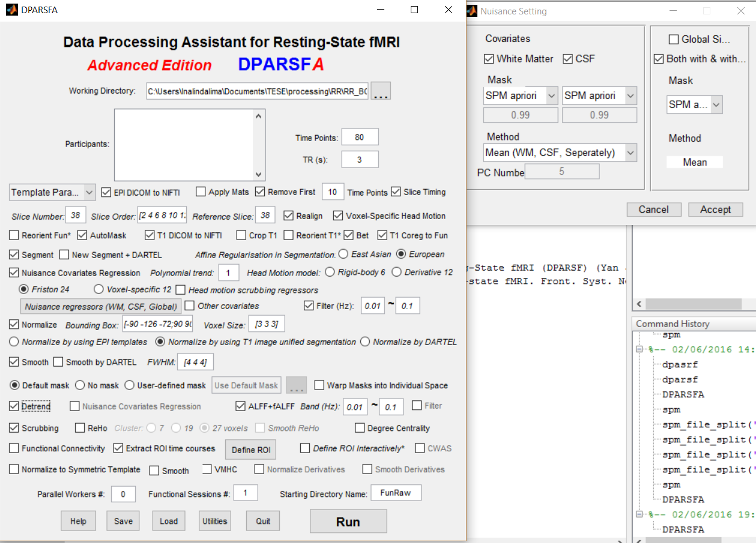Open the working directory browse button
The image size is (756, 543).
(381, 91)
